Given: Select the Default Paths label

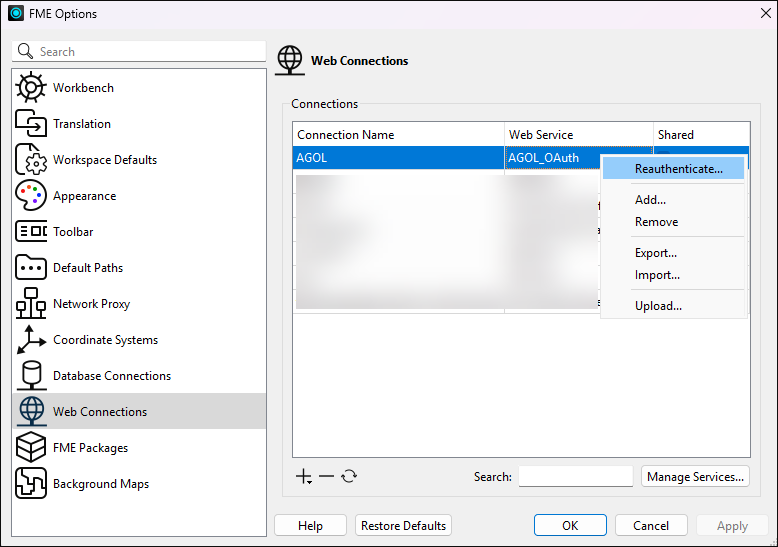Looking at the screenshot, I should pos(88,268).
